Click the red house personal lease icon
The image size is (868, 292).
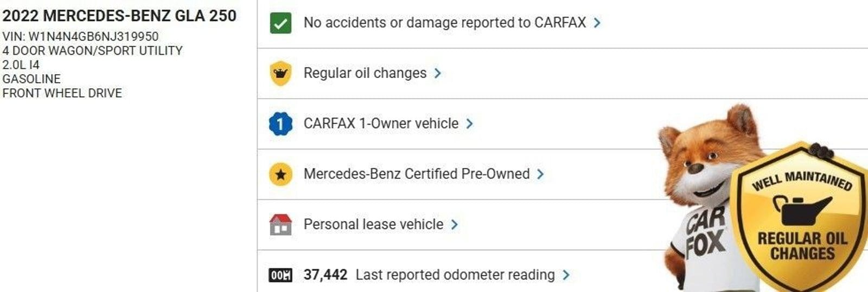[x=280, y=224]
